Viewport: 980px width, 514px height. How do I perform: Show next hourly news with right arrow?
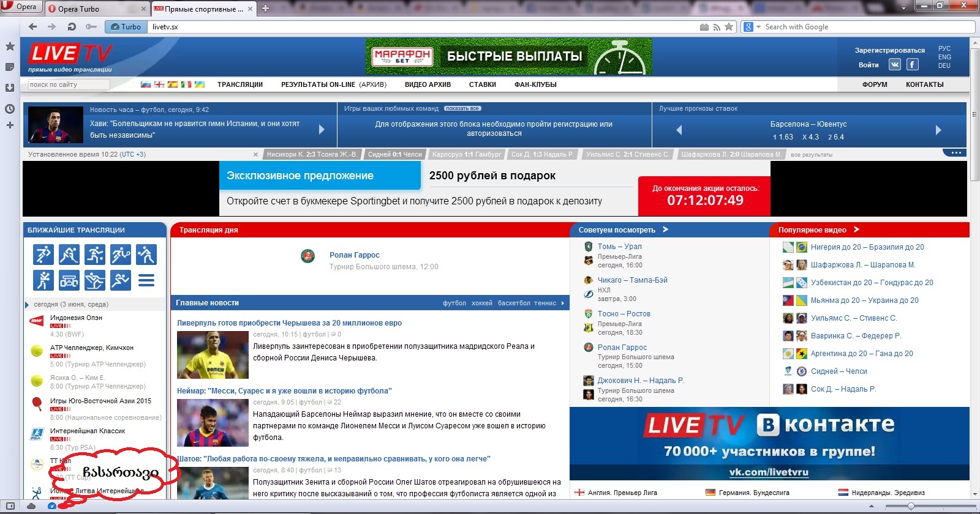(x=322, y=130)
